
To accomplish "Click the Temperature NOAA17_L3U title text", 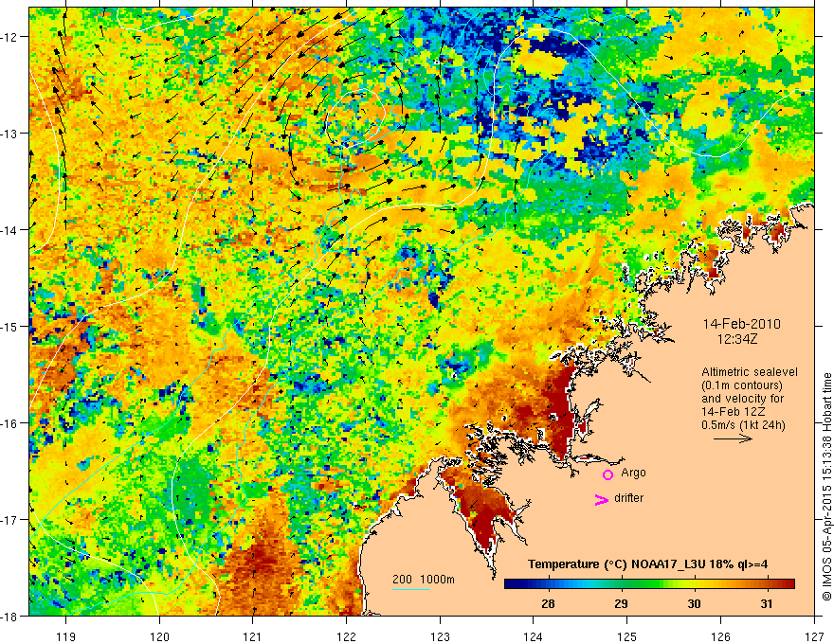I will pyautogui.click(x=647, y=564).
